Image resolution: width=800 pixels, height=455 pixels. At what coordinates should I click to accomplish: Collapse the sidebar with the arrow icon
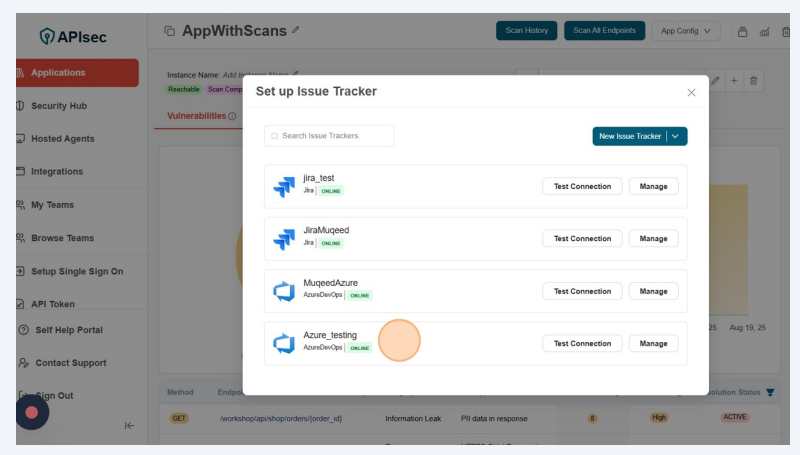129,425
